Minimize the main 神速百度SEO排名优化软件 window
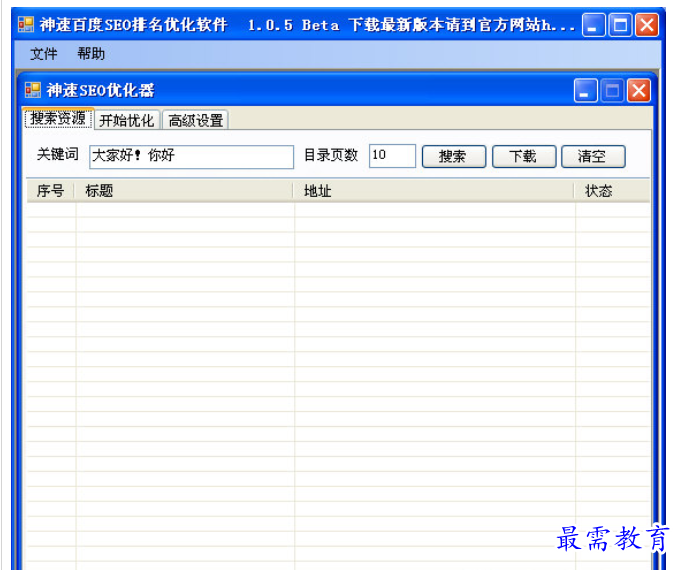This screenshot has width=678, height=570. 593,25
